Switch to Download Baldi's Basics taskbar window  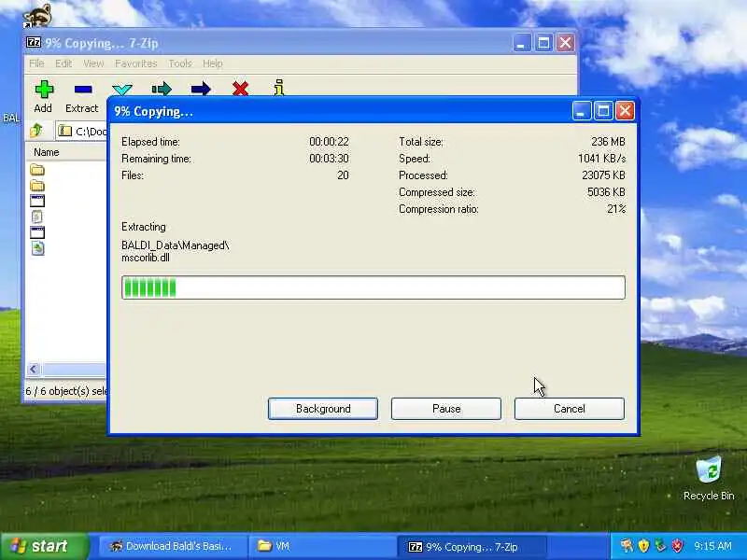(172, 546)
